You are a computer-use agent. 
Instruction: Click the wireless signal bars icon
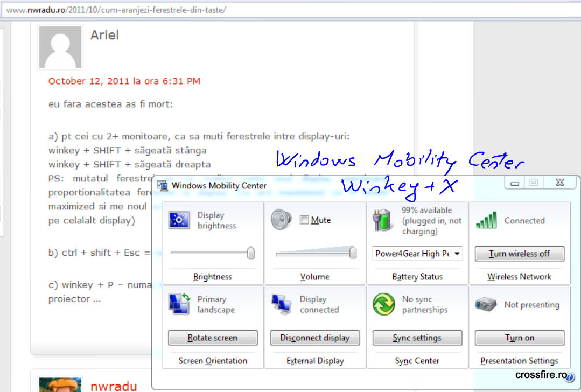[x=486, y=220]
